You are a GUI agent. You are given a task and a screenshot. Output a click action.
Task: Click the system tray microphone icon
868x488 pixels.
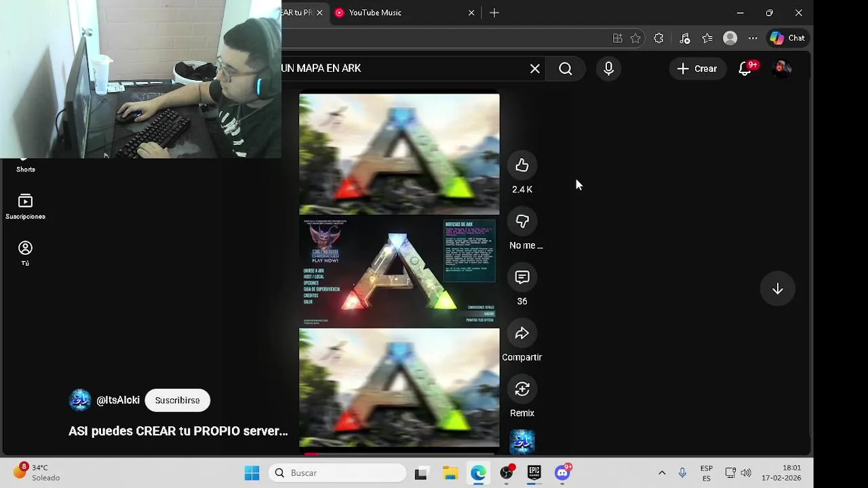(x=682, y=473)
